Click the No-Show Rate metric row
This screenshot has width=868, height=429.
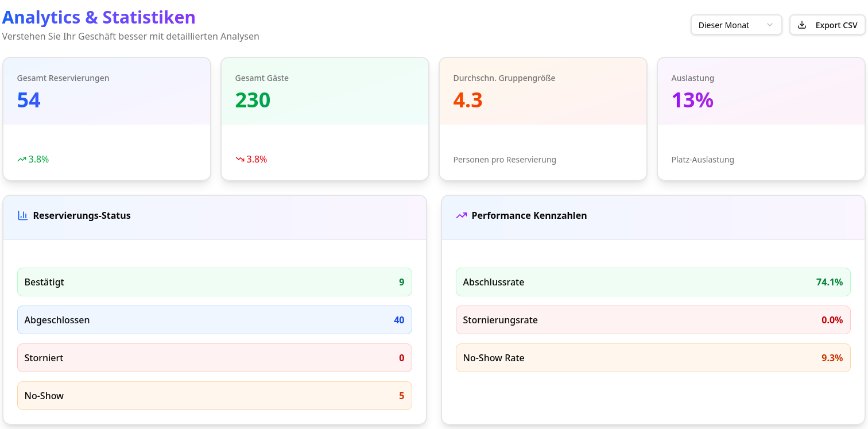(x=653, y=358)
